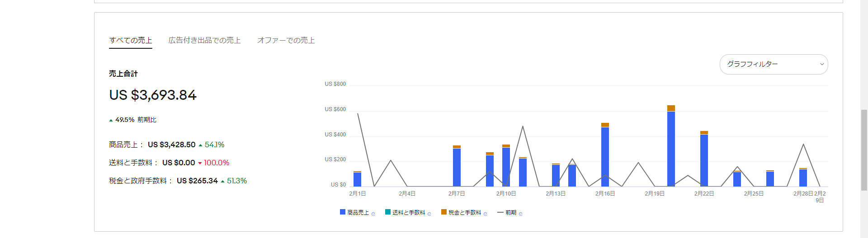Switch to 広告付き出品での売上 tab
868x238 pixels.
(204, 40)
